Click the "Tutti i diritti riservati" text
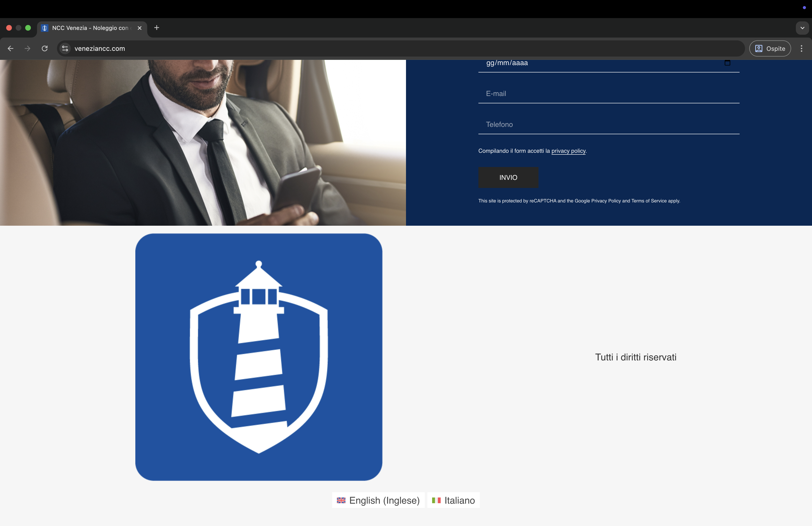Image resolution: width=812 pixels, height=526 pixels. (x=636, y=357)
